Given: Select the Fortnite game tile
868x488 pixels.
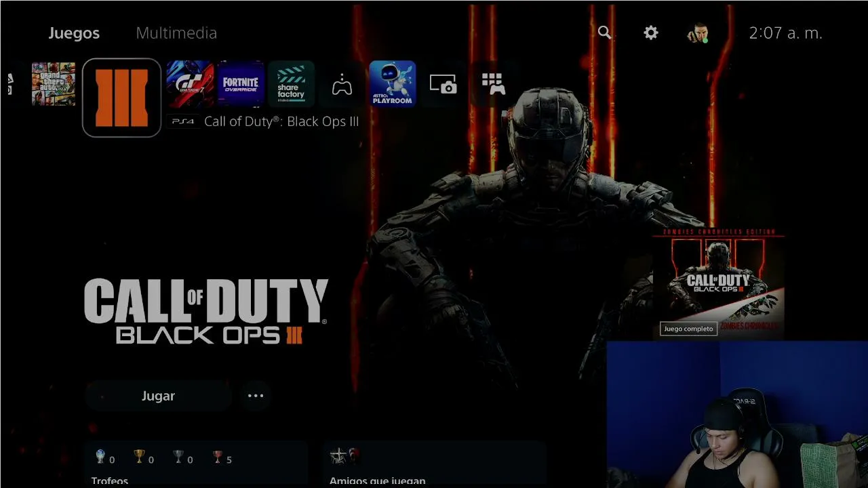Looking at the screenshot, I should [x=241, y=84].
